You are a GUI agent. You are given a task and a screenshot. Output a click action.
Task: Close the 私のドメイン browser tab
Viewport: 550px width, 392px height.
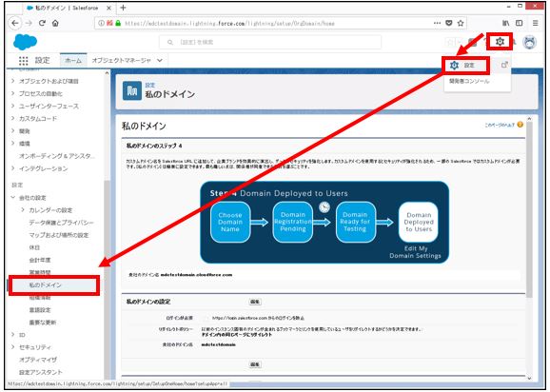pyautogui.click(x=109, y=8)
